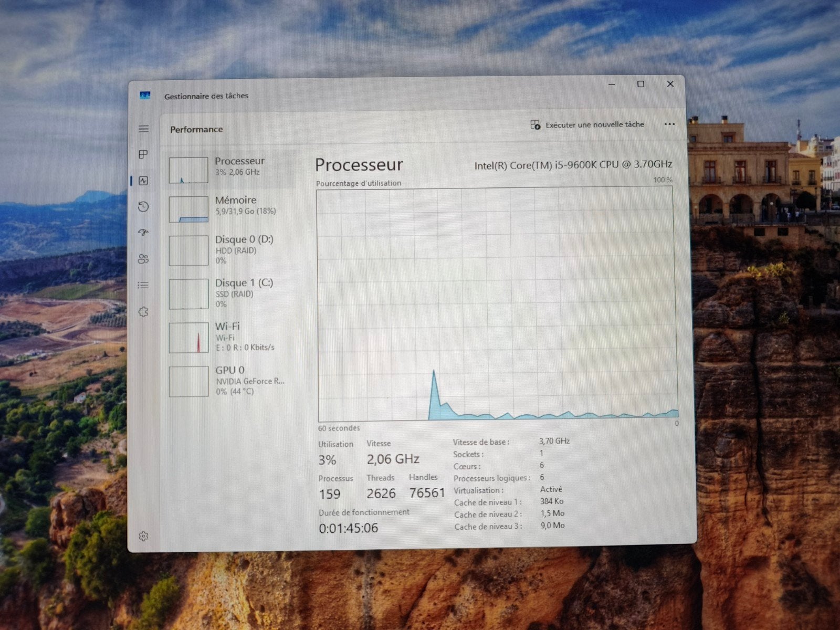Maximize the Task Manager window
Screen dimensions: 840x630
click(x=640, y=84)
